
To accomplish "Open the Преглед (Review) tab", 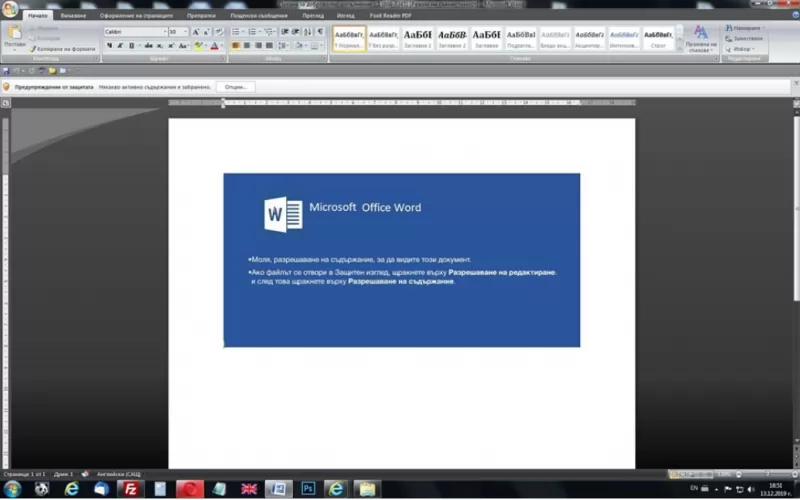I will point(313,16).
